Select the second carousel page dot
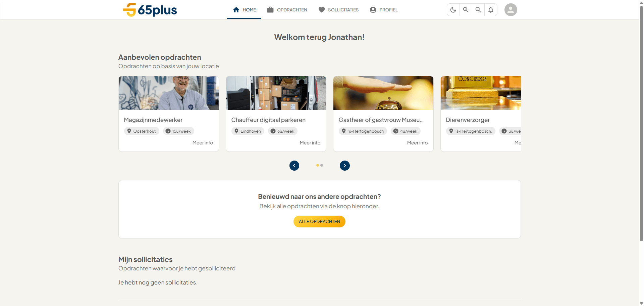 pos(322,165)
